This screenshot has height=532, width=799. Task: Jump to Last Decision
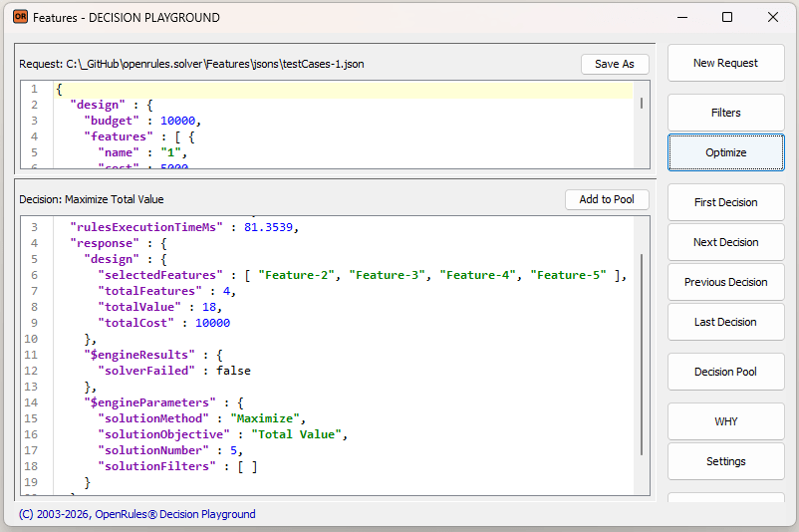point(725,322)
